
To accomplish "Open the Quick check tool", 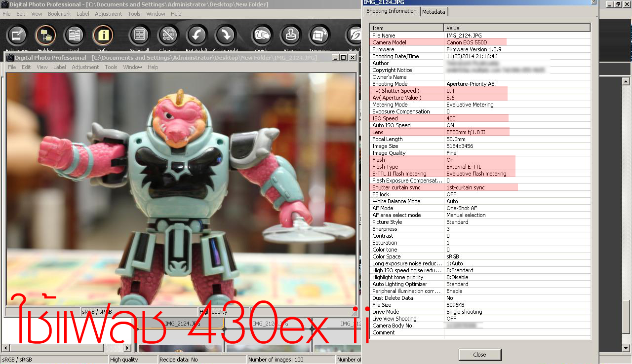I will pos(262,36).
